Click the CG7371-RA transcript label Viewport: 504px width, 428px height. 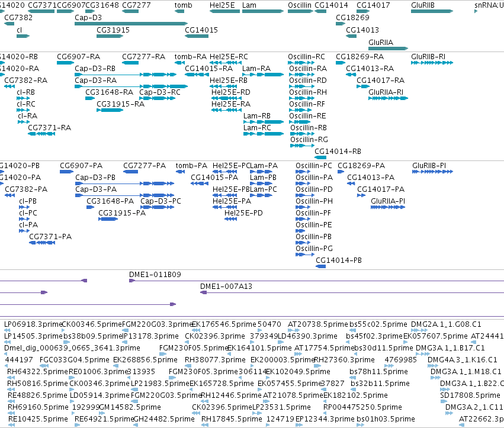[50, 127]
